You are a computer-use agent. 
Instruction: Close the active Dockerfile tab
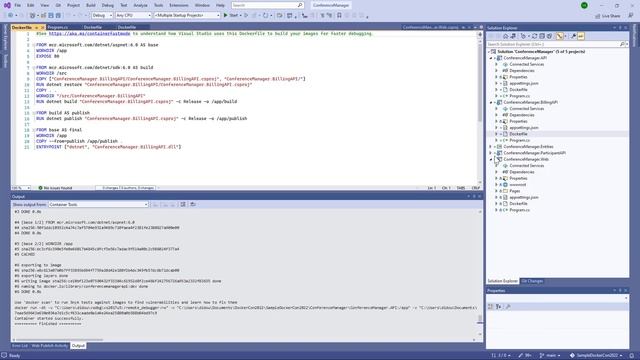pos(42,27)
